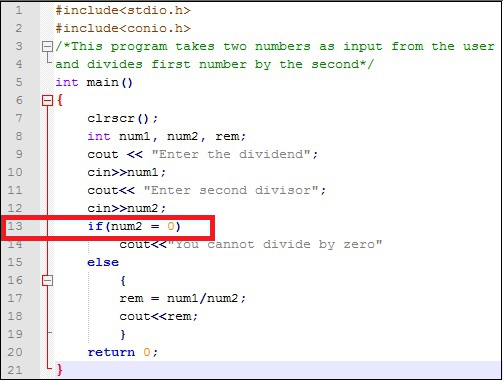Click line number 1 in the gutter
This screenshot has height=380, width=503.
(x=19, y=10)
